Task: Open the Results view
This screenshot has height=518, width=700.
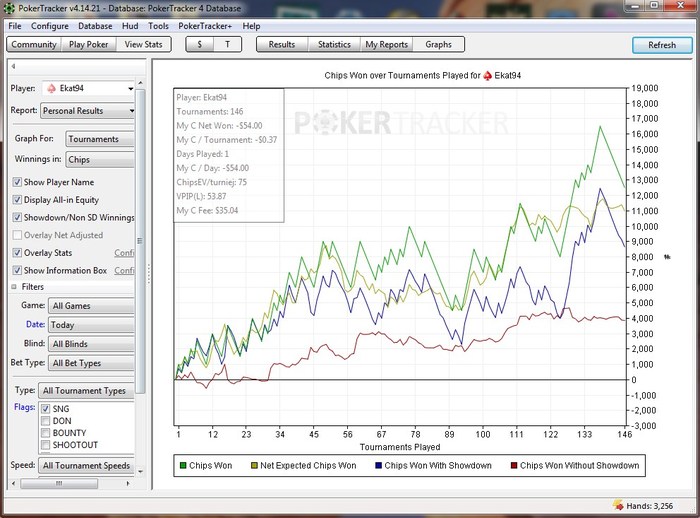Action: tap(282, 44)
